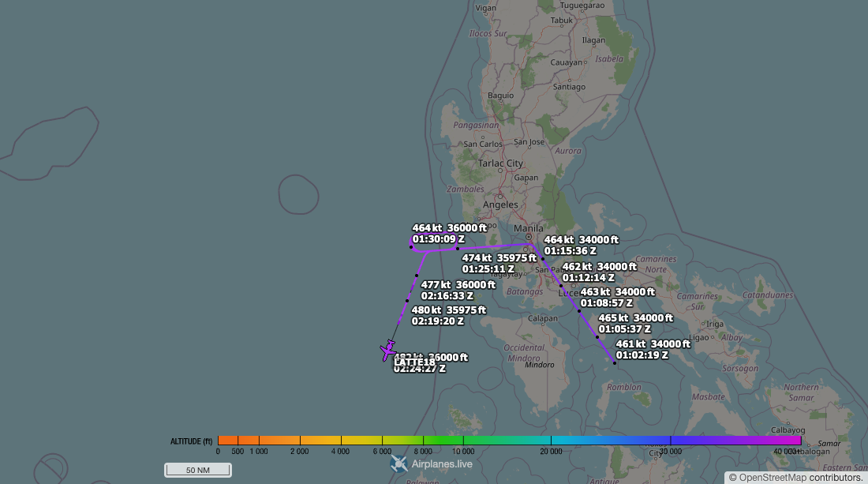Click the Vigan city label
868x484 pixels.
(x=486, y=8)
